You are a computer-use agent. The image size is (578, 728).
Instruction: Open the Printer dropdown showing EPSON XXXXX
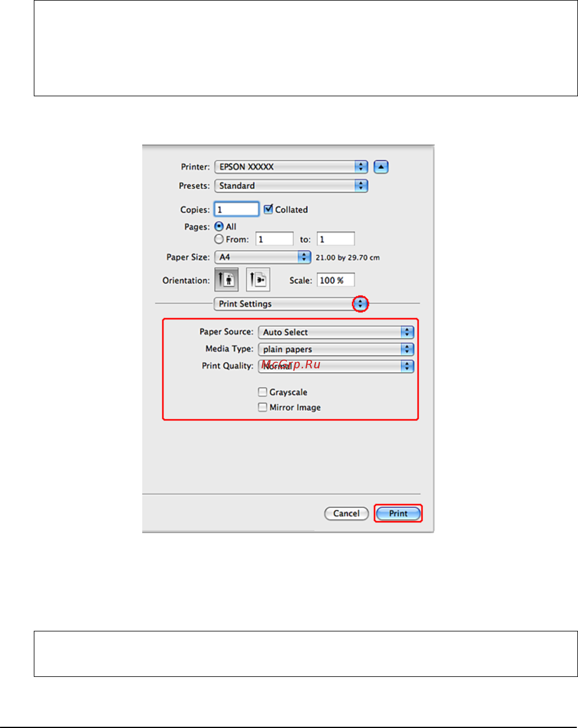click(x=291, y=167)
